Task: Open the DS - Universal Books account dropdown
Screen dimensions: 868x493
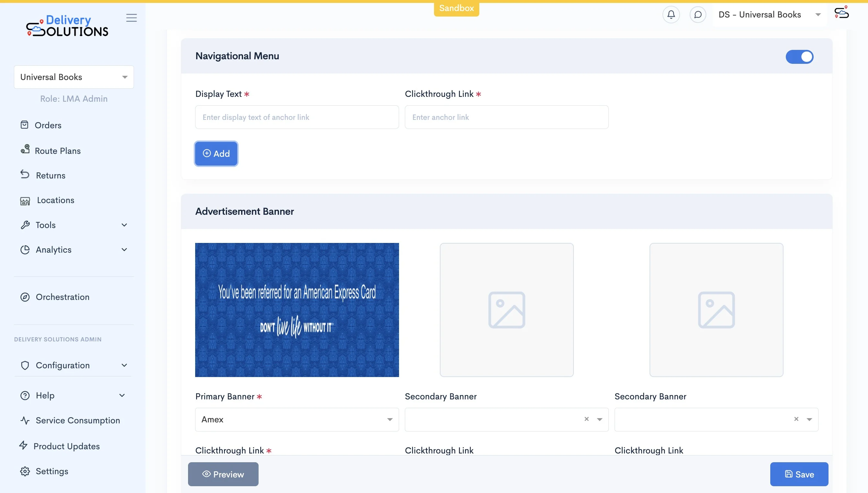Action: (770, 15)
